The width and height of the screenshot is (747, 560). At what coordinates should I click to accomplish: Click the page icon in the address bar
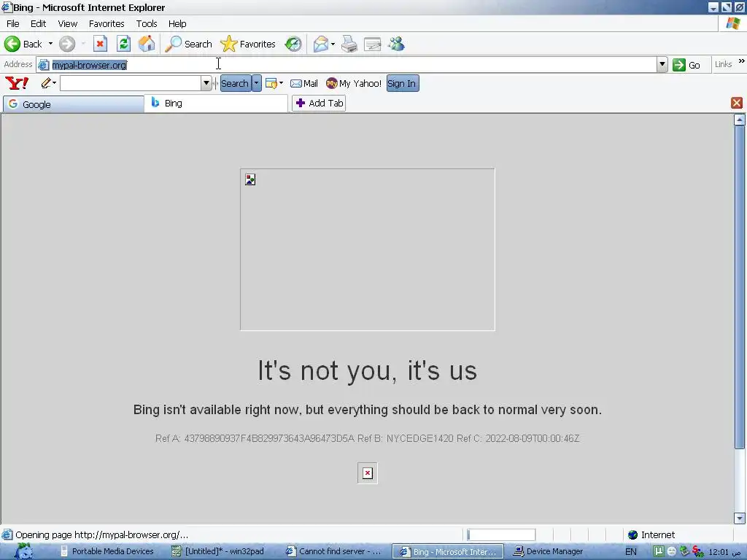pos(44,65)
